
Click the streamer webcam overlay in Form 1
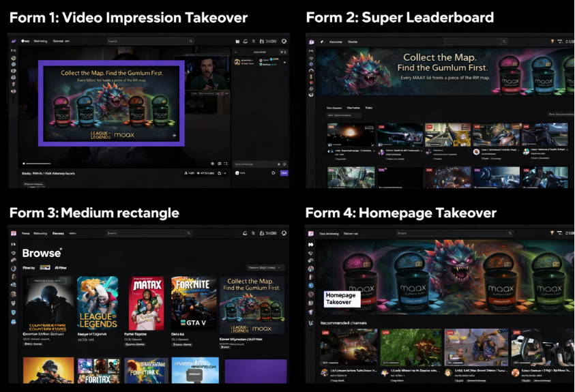click(207, 73)
